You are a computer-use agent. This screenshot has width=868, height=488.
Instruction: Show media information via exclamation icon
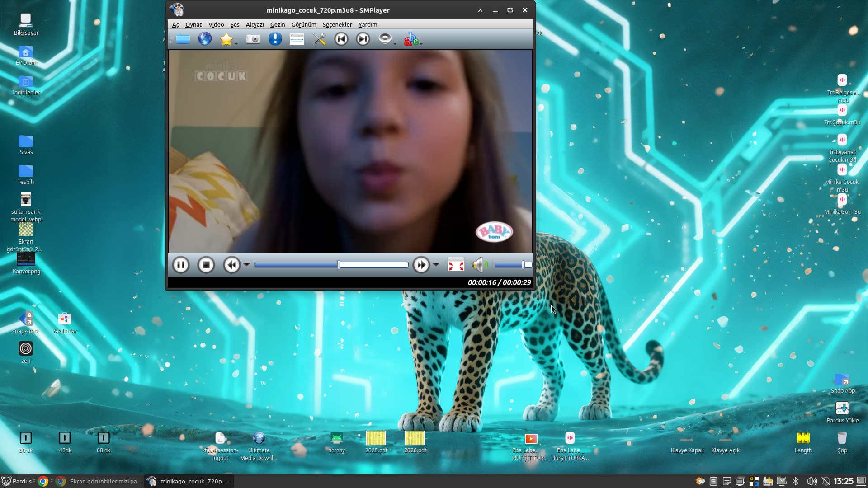(x=275, y=39)
